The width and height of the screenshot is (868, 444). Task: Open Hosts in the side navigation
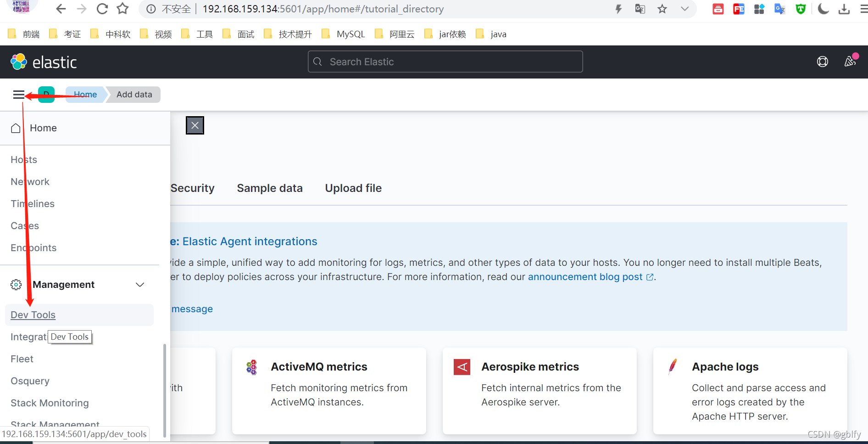[24, 160]
